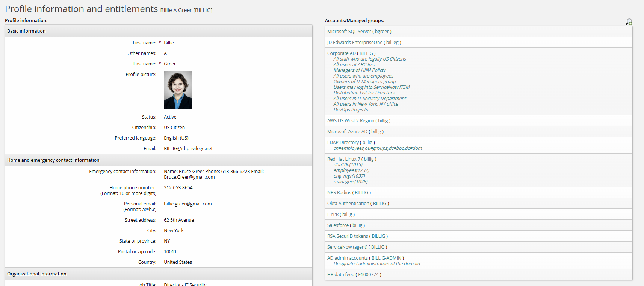Select the LDAP group cn=employees,ou=groups,dc=boc,dc=dom
This screenshot has height=286, width=644.
[x=378, y=148]
